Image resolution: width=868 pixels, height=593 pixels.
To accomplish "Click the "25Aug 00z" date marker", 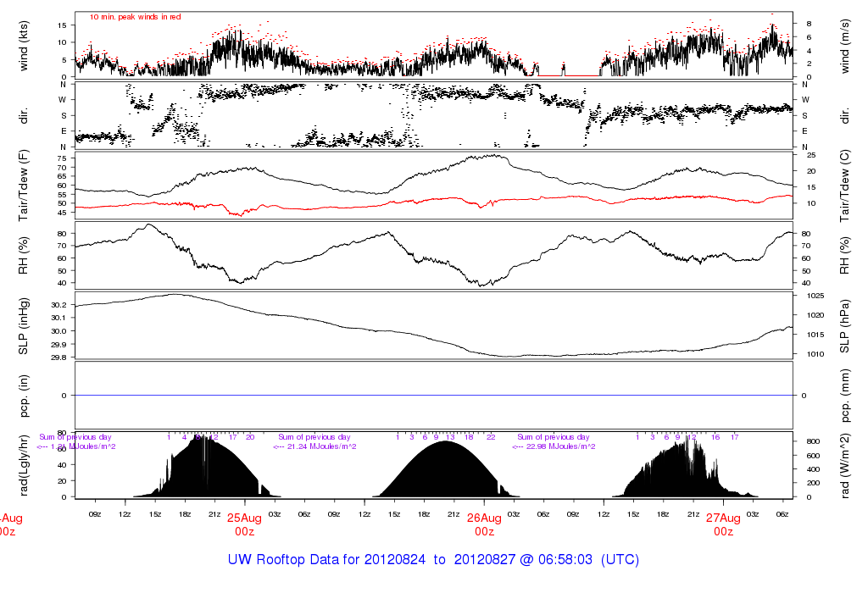I will (244, 524).
